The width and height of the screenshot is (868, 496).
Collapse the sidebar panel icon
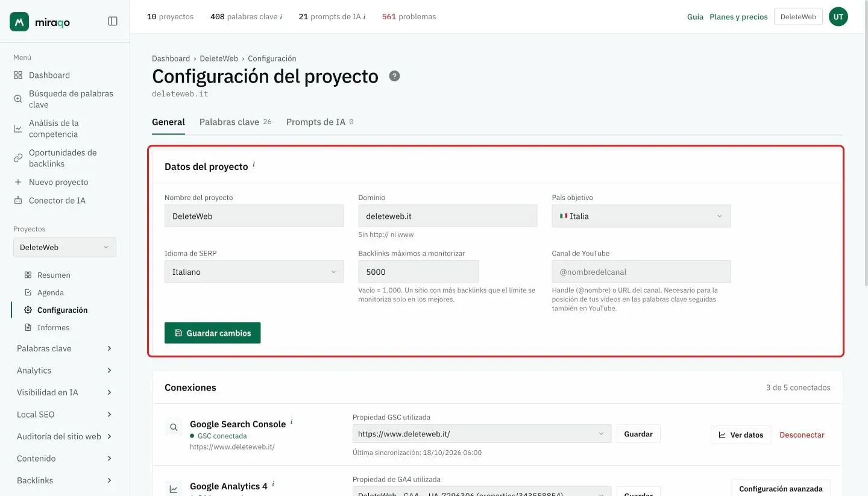pyautogui.click(x=113, y=21)
